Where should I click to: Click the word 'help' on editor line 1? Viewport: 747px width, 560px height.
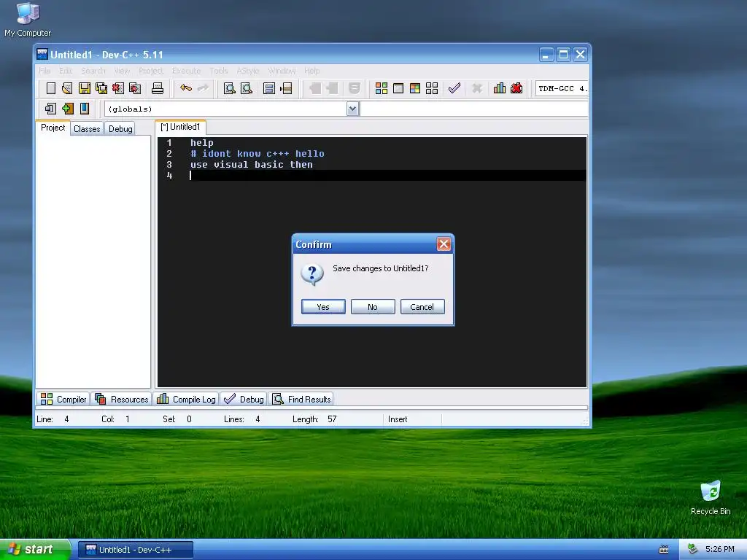pos(202,142)
